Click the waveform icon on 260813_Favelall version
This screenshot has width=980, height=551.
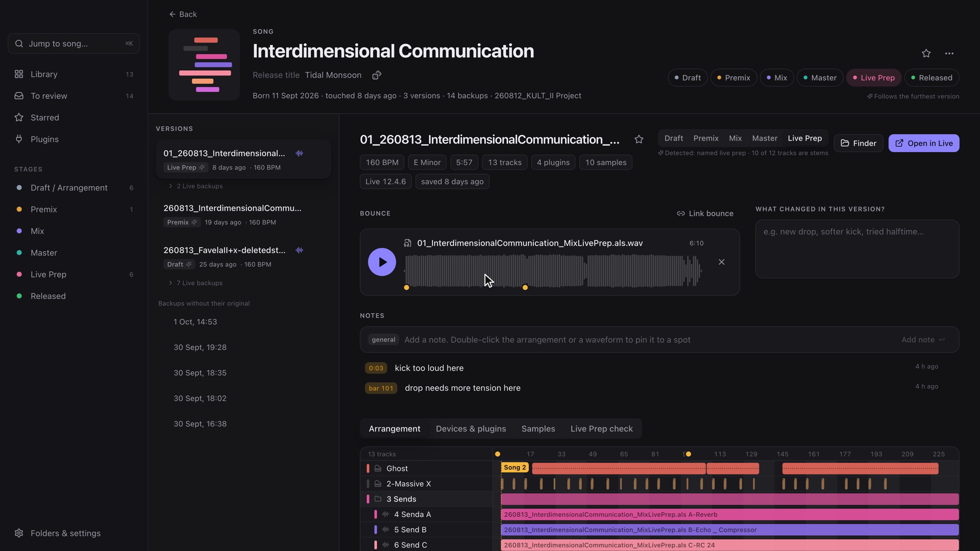point(299,250)
